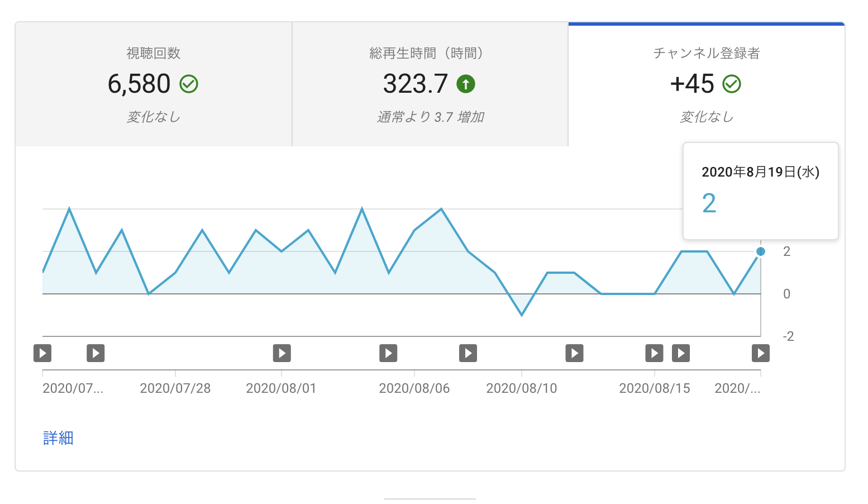Click video marker between 2020/08/10 and 2020/08/15

pyautogui.click(x=574, y=353)
